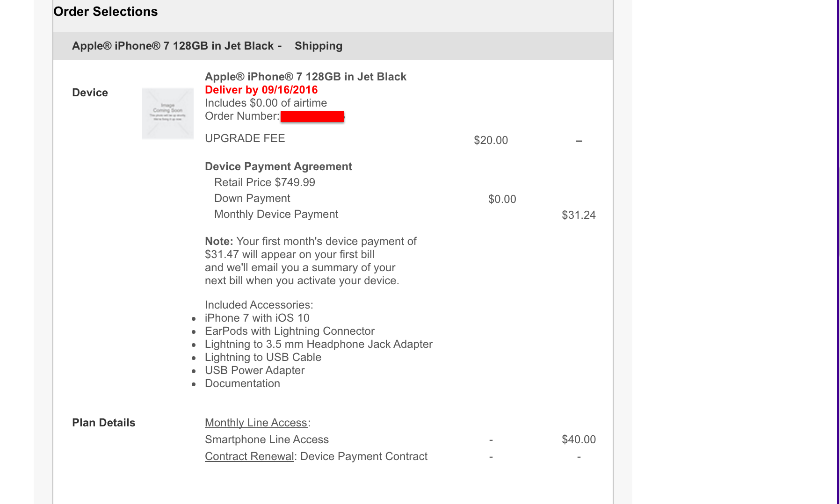This screenshot has height=504, width=840.
Task: Click the Note about first month's payment
Action: (311, 261)
